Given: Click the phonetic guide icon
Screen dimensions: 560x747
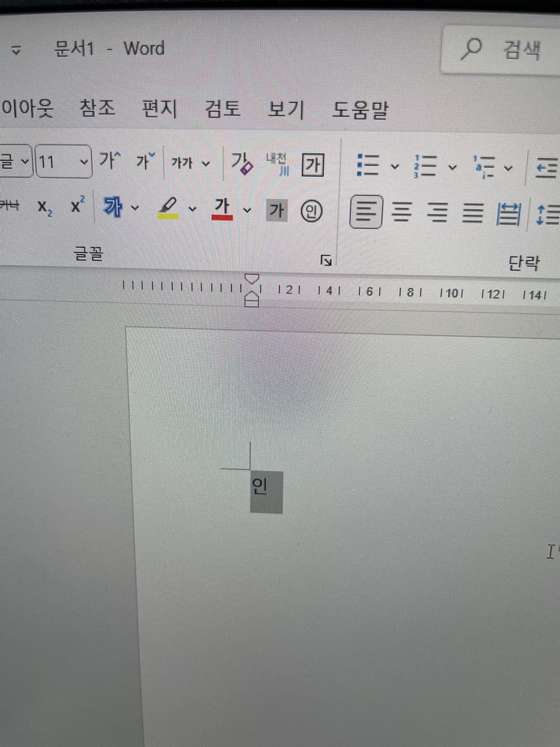Looking at the screenshot, I should [277, 164].
